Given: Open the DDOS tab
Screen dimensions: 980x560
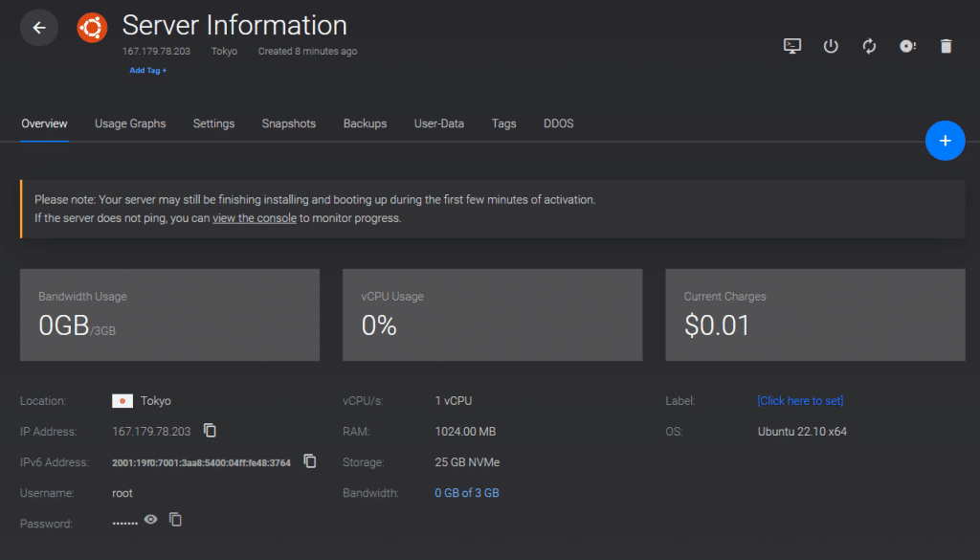Looking at the screenshot, I should pyautogui.click(x=559, y=123).
